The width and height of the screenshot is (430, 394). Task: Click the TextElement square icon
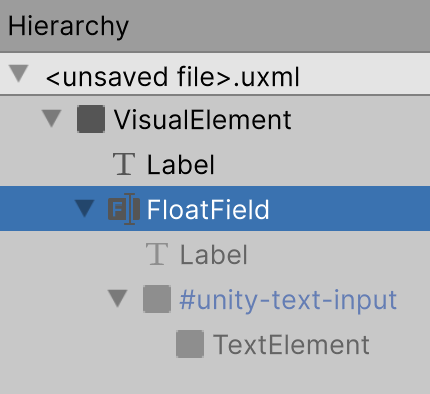190,344
